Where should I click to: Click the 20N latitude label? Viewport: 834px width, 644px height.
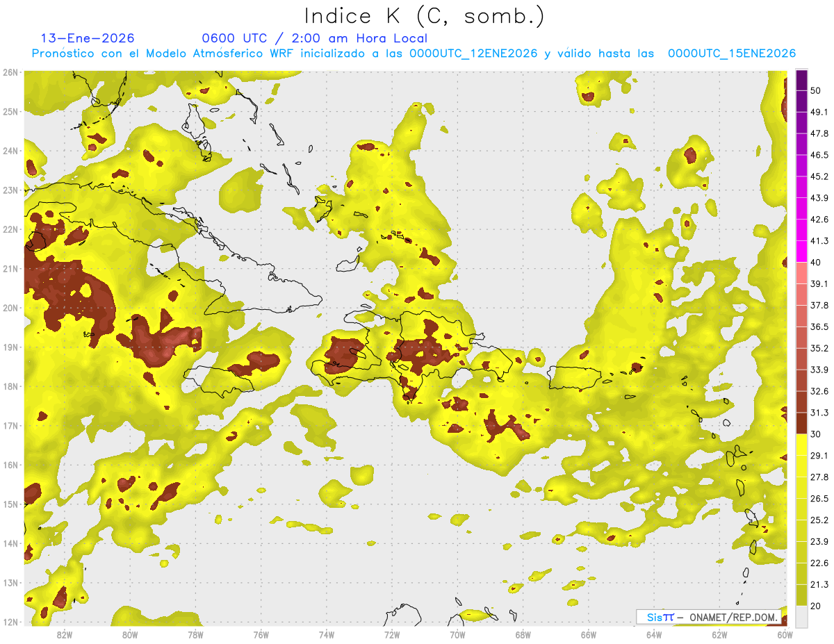click(10, 308)
